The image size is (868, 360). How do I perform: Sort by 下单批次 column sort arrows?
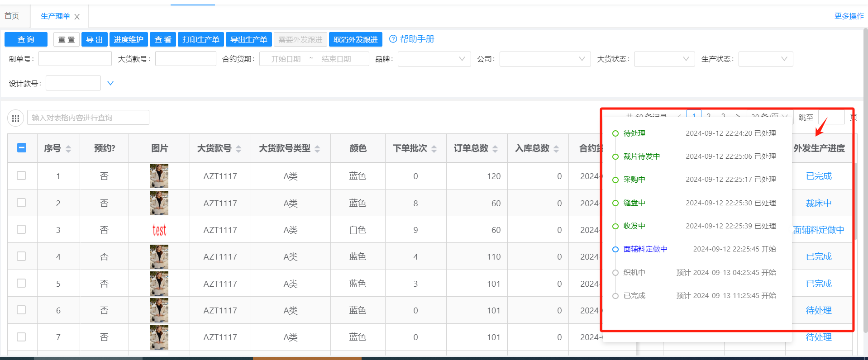pyautogui.click(x=434, y=149)
